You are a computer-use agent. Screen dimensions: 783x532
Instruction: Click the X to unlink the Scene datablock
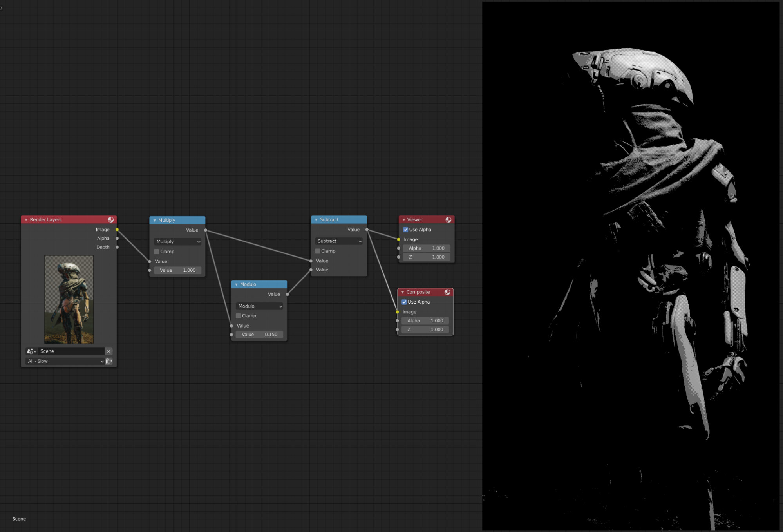109,351
